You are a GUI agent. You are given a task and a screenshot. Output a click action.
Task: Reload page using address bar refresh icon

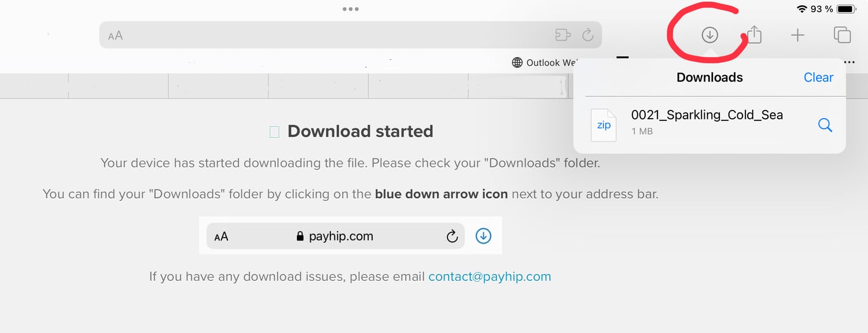pyautogui.click(x=587, y=35)
